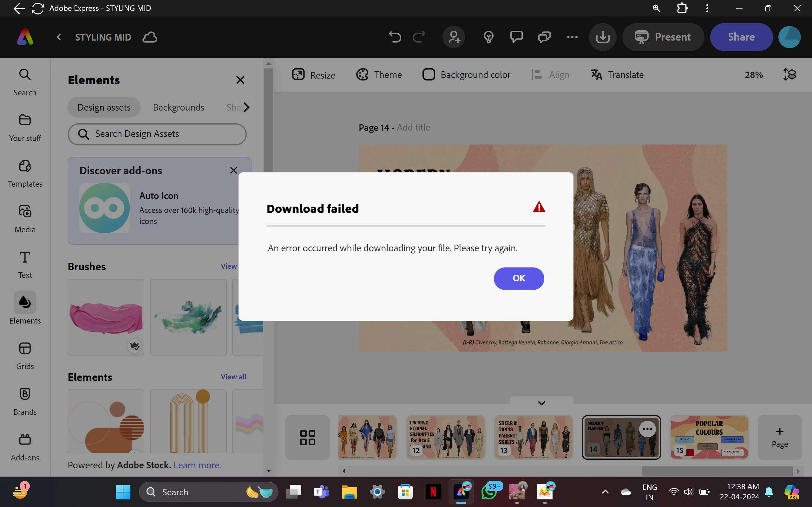Close the Discover add-ons card
Screen dimensions: 812x507
click(x=233, y=170)
